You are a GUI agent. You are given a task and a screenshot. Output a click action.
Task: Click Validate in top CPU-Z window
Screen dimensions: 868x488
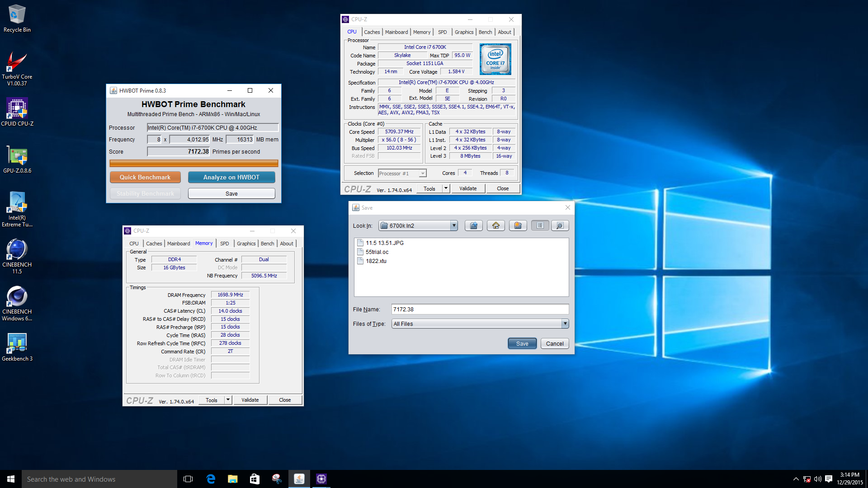click(468, 188)
